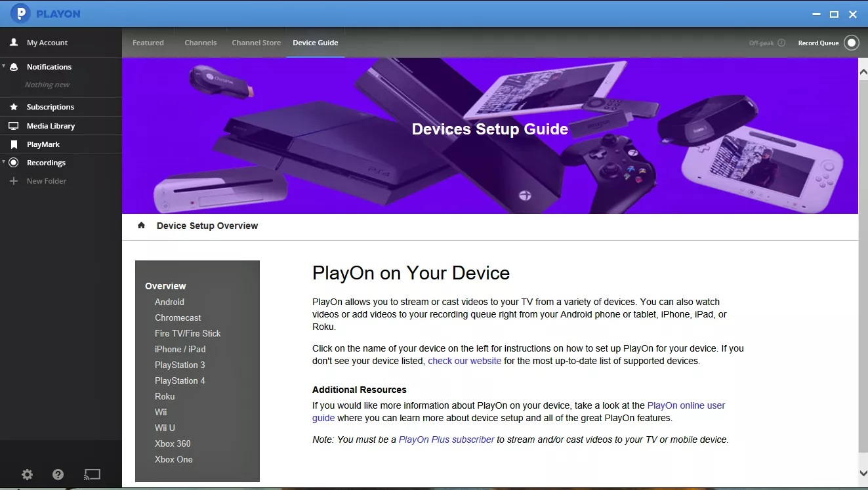Click the scrollbar down arrow
The image size is (868, 490).
(x=863, y=474)
